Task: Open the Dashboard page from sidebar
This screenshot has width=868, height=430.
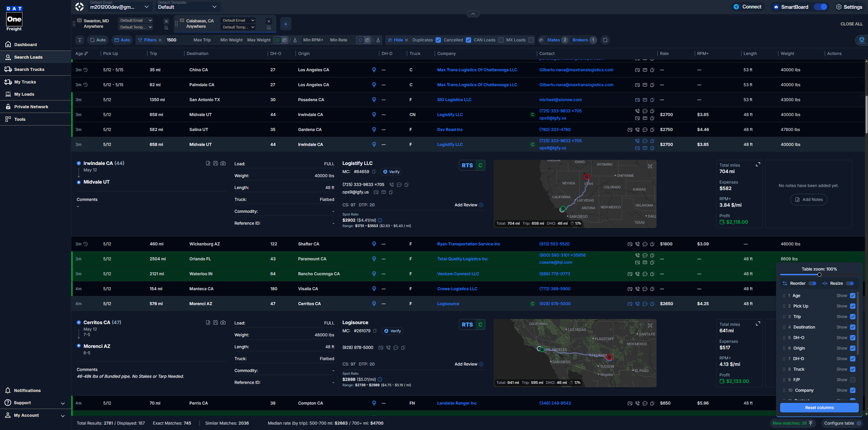Action: [35, 44]
